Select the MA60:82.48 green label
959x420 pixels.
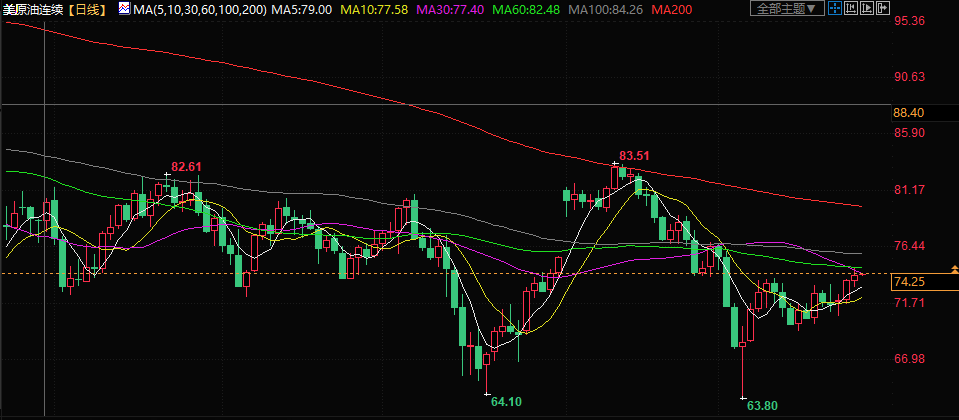click(526, 9)
